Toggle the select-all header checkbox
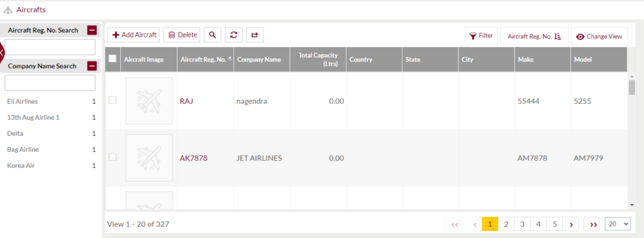 click(x=112, y=58)
